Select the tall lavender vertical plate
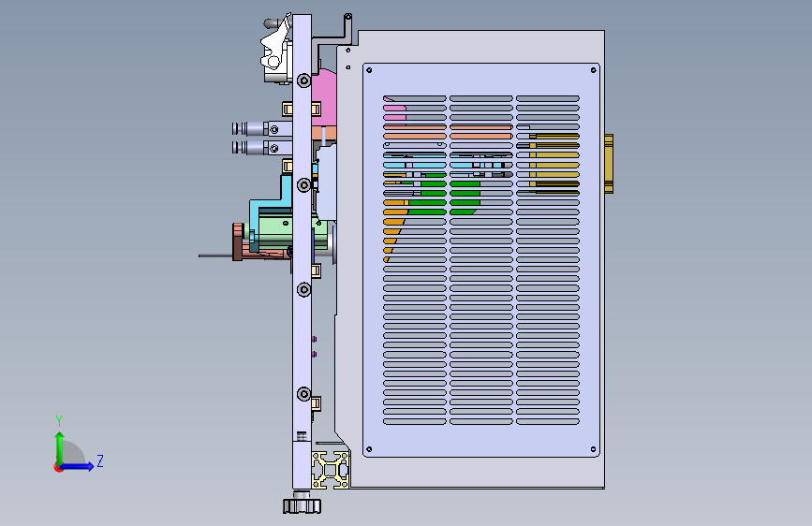Image resolution: width=812 pixels, height=526 pixels. pyautogui.click(x=302, y=251)
